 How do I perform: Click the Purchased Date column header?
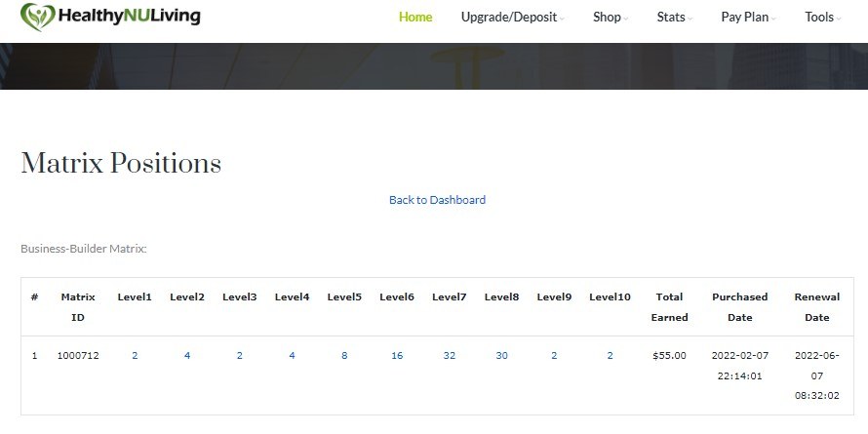coord(739,307)
